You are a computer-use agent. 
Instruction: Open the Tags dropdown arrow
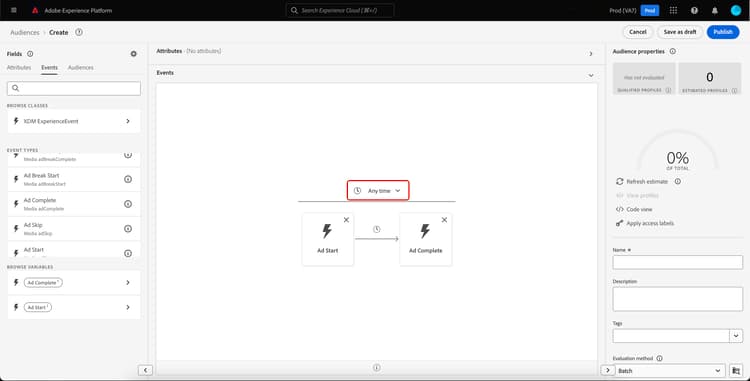(x=736, y=336)
